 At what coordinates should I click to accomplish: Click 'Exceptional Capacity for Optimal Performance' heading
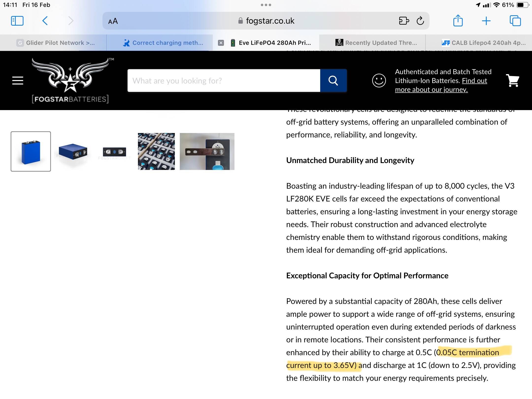367,276
